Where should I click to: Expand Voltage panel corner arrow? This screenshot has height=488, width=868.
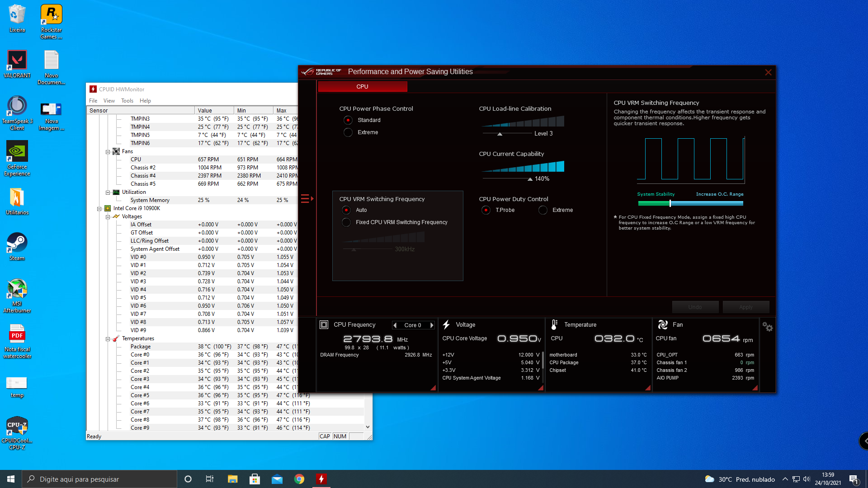tap(541, 388)
